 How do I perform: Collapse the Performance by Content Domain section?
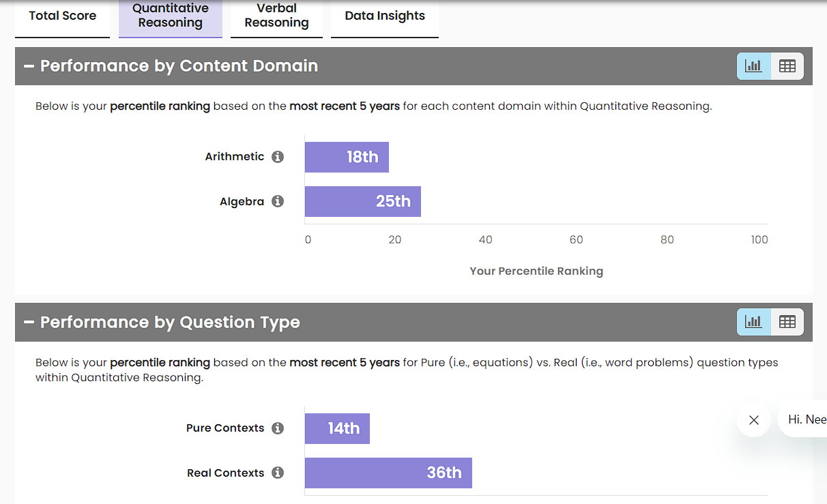29,66
